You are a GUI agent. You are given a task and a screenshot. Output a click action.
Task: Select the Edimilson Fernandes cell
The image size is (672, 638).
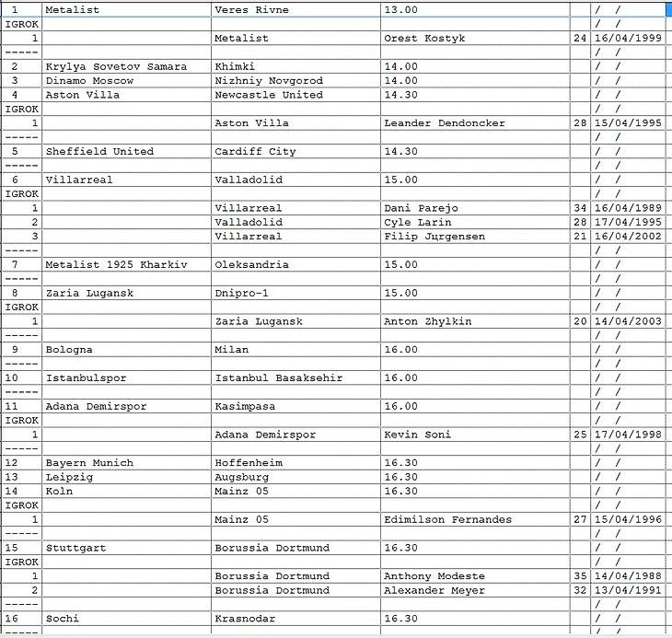click(x=475, y=519)
